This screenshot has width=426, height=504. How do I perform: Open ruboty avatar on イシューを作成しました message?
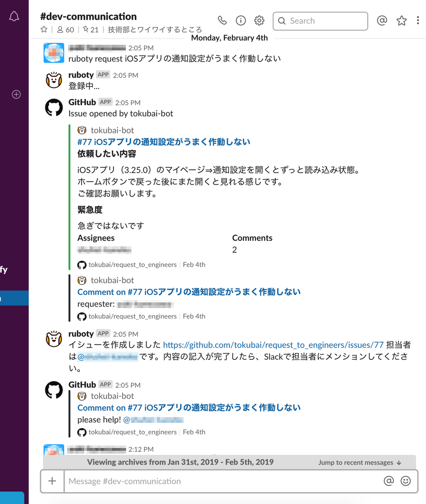[x=54, y=339]
